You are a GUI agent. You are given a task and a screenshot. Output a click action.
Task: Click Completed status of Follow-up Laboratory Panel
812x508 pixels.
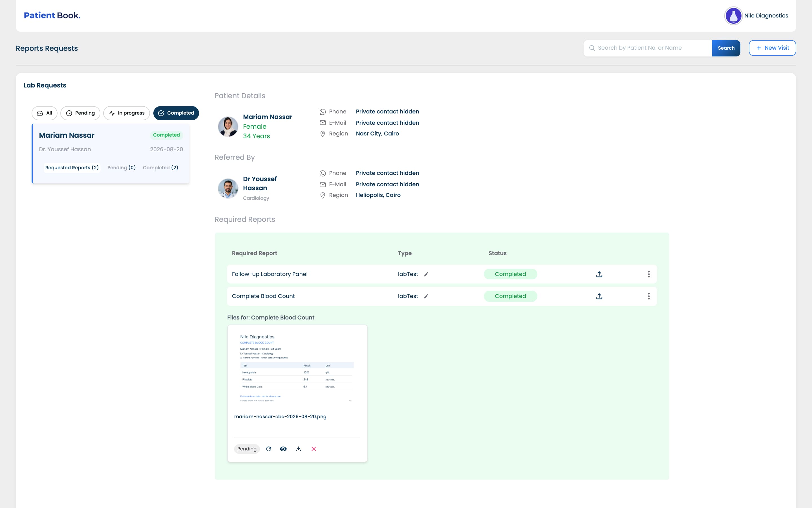click(x=510, y=274)
